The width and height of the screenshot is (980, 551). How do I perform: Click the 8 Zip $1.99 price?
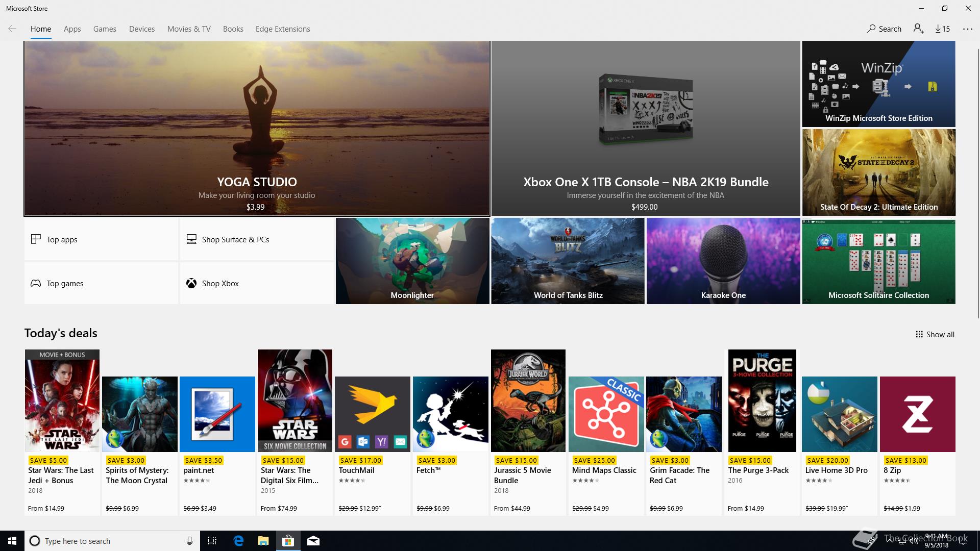point(912,508)
